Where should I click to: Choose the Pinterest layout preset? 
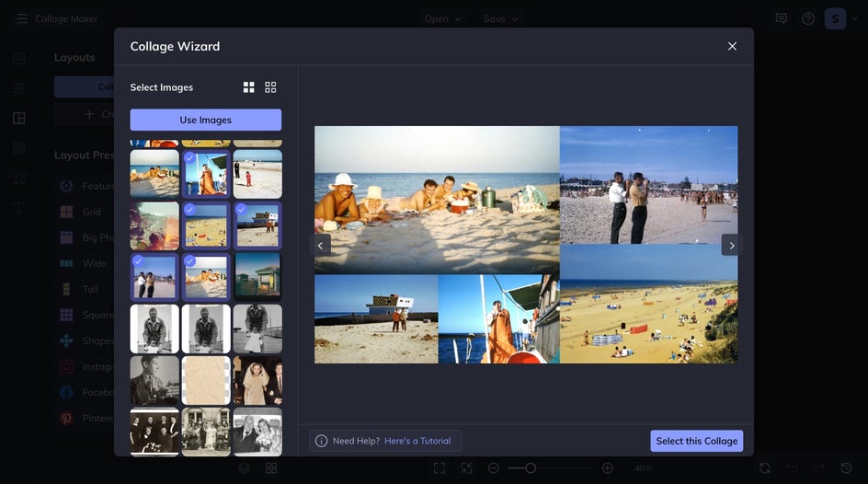[x=86, y=418]
